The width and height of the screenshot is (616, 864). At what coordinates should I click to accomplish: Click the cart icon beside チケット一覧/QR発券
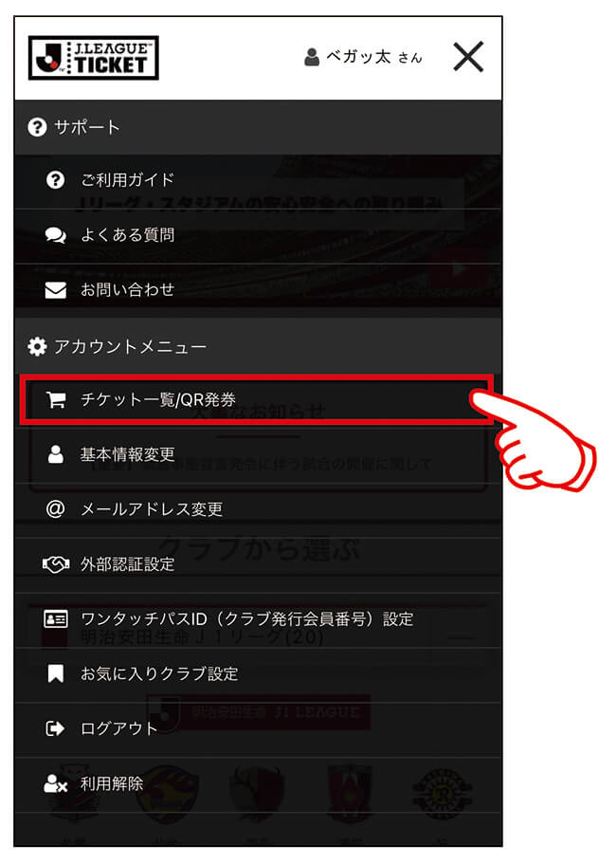[x=55, y=399]
